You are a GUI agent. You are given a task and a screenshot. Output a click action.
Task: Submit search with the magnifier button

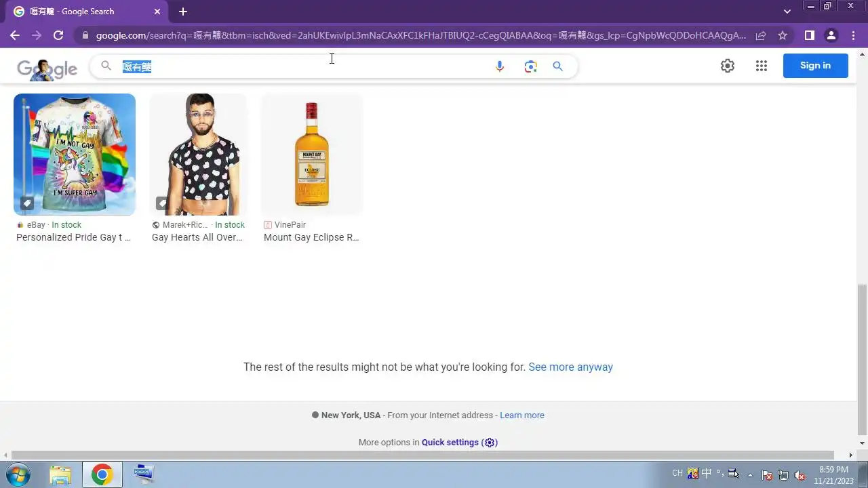557,66
